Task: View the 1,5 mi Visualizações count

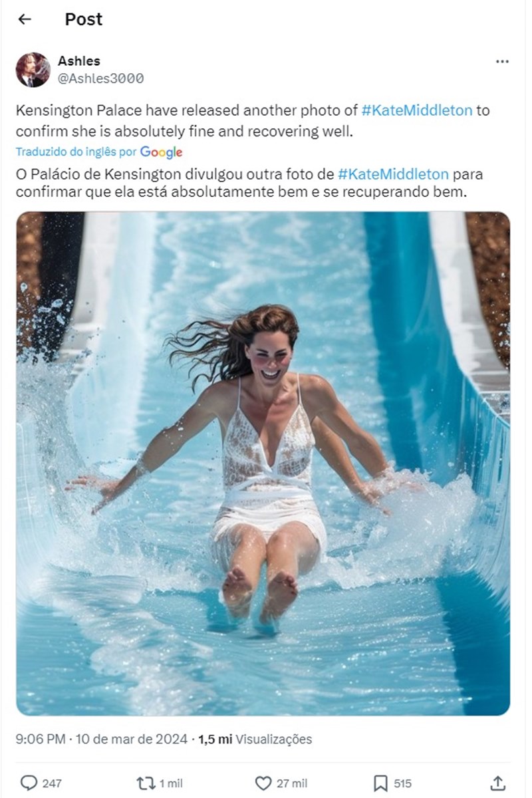Action: point(255,739)
